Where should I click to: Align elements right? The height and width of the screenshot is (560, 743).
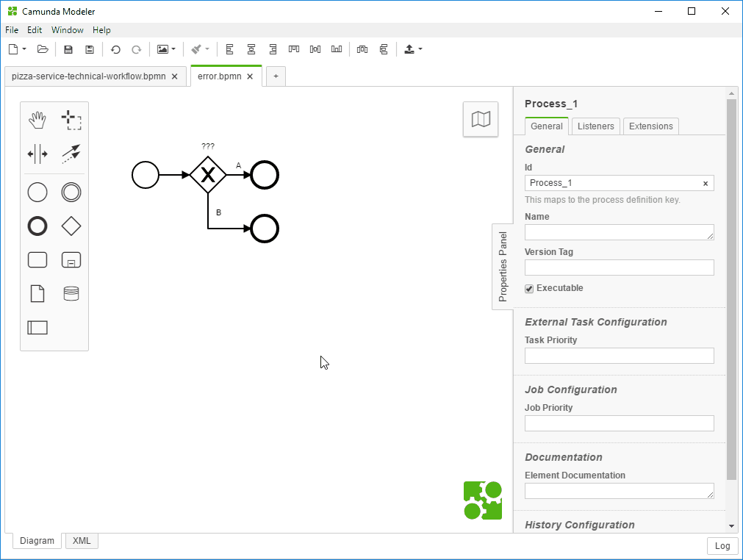pyautogui.click(x=273, y=49)
